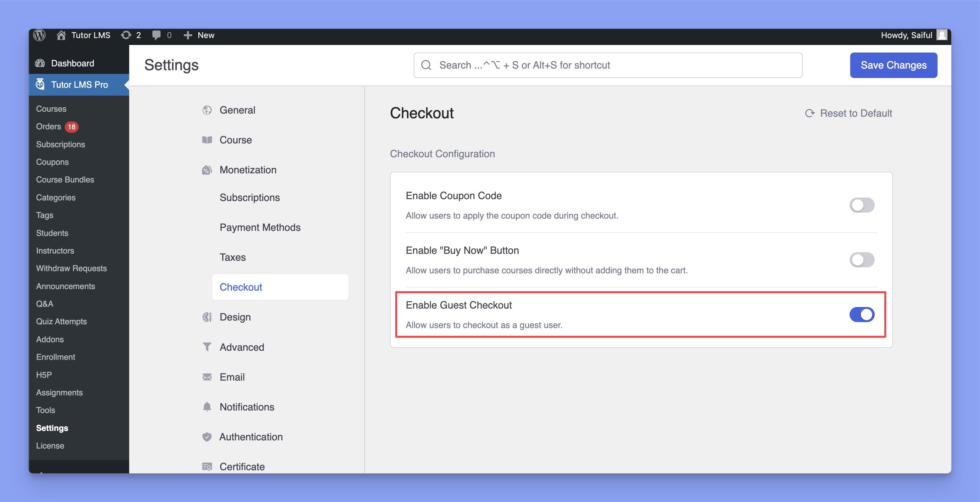
Task: Open the Notifications settings tab
Action: 247,407
